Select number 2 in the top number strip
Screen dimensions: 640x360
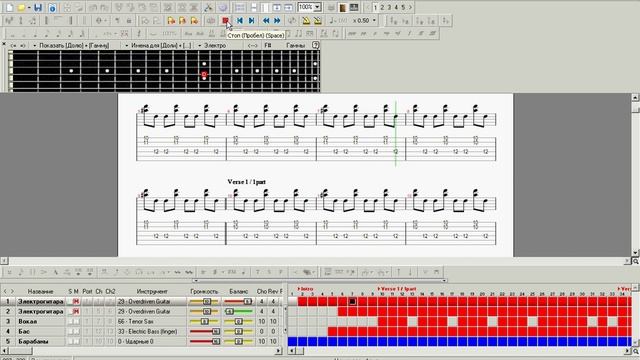pos(382,7)
